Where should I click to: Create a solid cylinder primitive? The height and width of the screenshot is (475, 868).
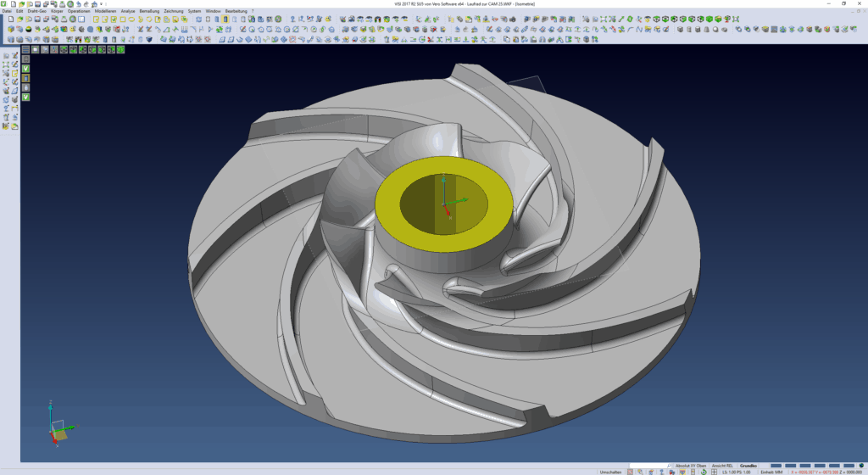(x=689, y=29)
